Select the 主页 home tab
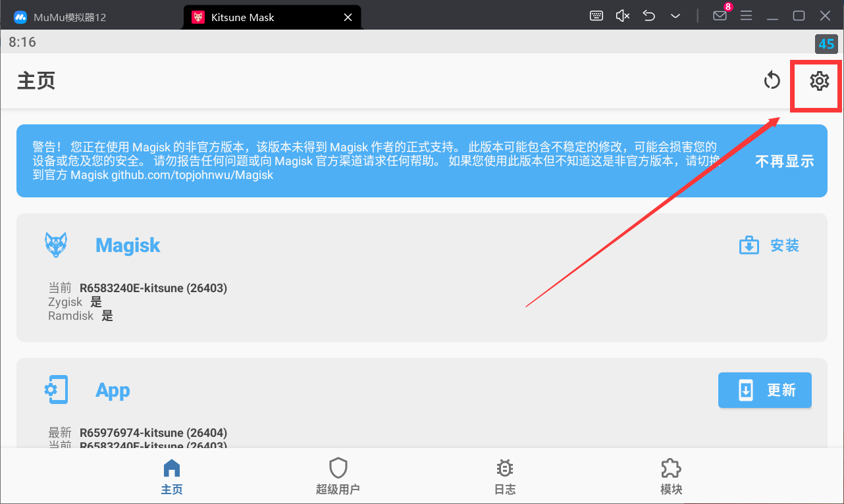Screen dimensions: 844x504 click(171, 477)
